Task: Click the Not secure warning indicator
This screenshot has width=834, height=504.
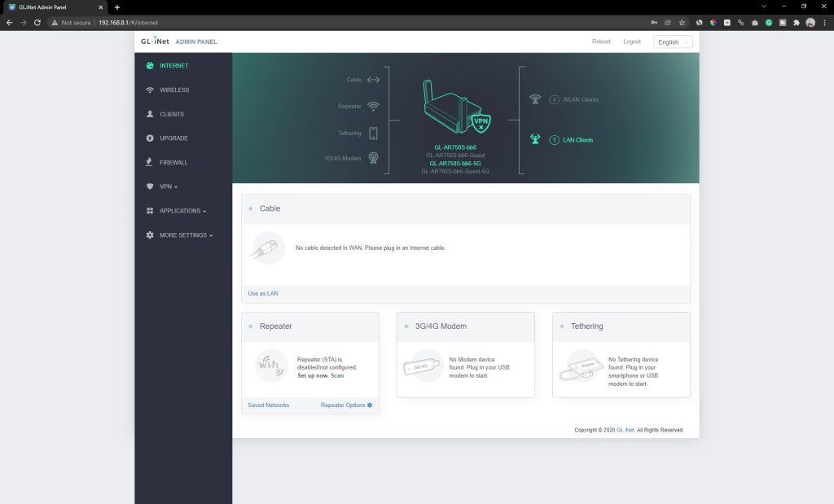Action: click(x=72, y=23)
